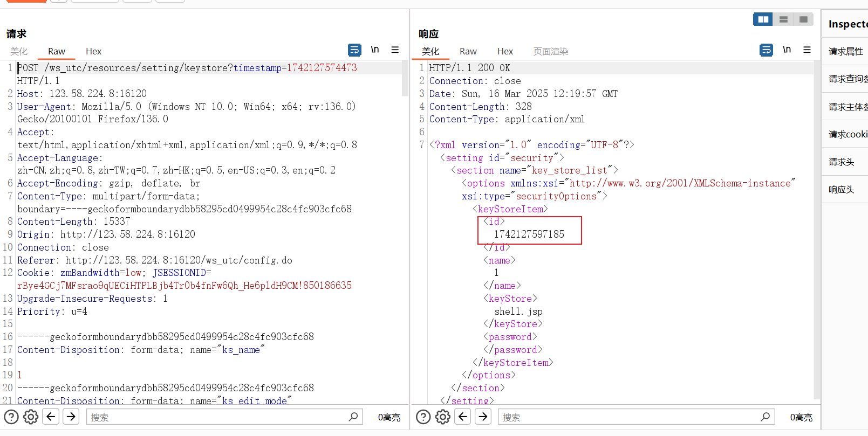Select the request Raw tab
Image resolution: width=868 pixels, height=436 pixels.
(x=57, y=51)
